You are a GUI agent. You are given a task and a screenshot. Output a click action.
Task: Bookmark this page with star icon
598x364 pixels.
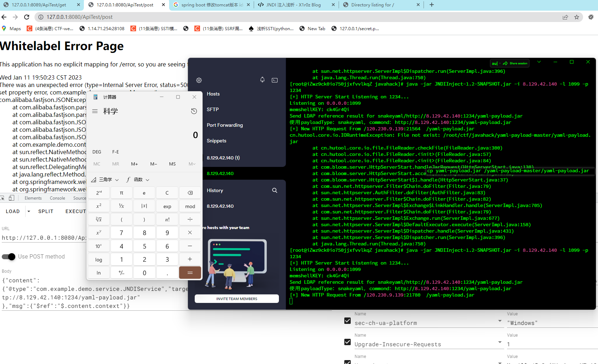click(x=577, y=17)
